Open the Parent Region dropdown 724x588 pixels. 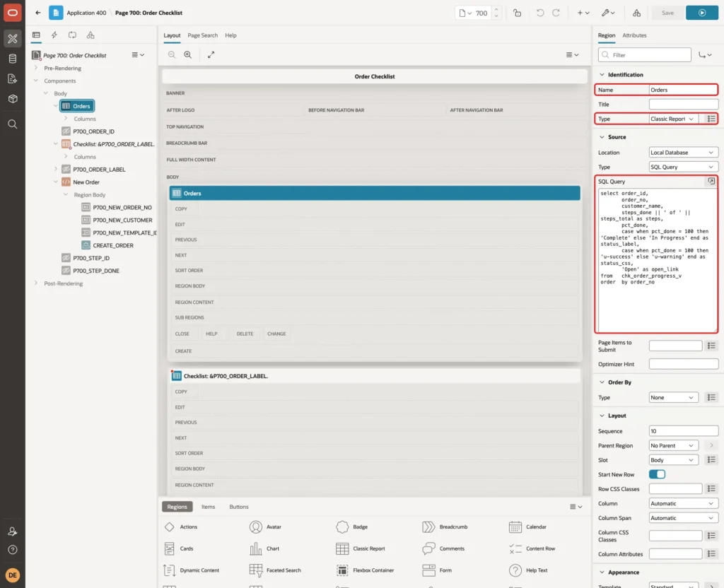673,445
